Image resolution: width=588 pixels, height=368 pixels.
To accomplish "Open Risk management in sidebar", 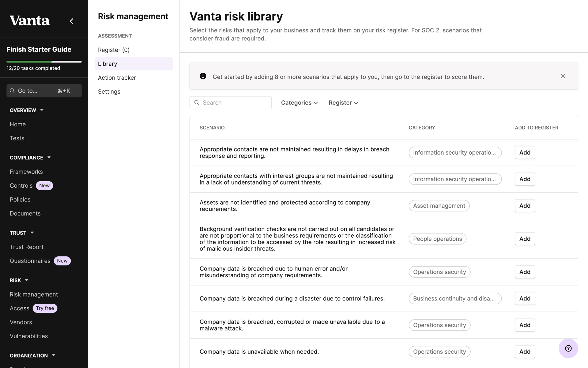I will pos(34,294).
